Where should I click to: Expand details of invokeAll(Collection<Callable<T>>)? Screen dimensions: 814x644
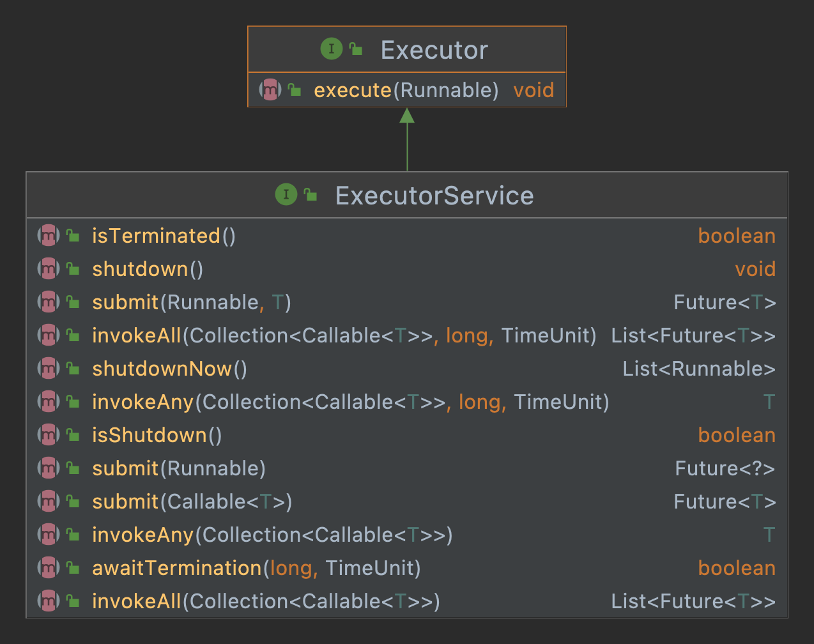coord(272,601)
